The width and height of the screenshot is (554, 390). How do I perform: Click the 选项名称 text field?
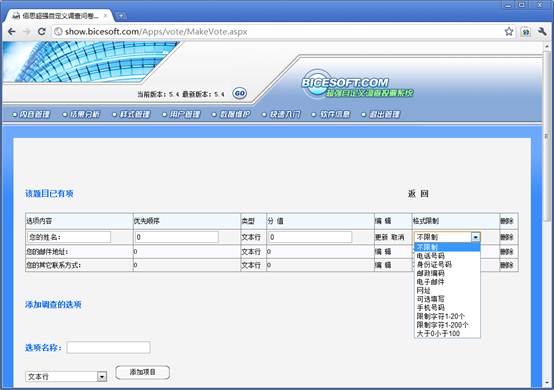coord(108,348)
